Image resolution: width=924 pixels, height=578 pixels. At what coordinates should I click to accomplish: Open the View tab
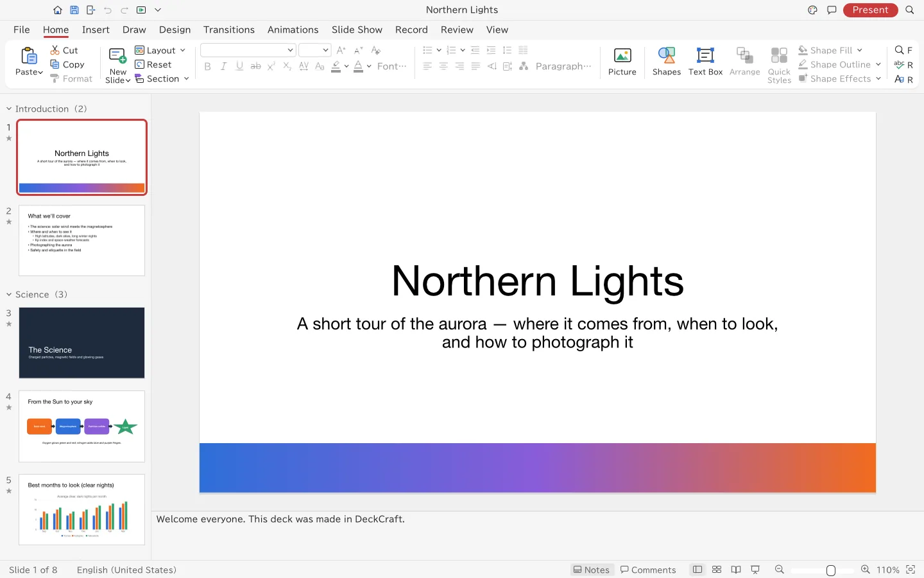click(x=497, y=30)
